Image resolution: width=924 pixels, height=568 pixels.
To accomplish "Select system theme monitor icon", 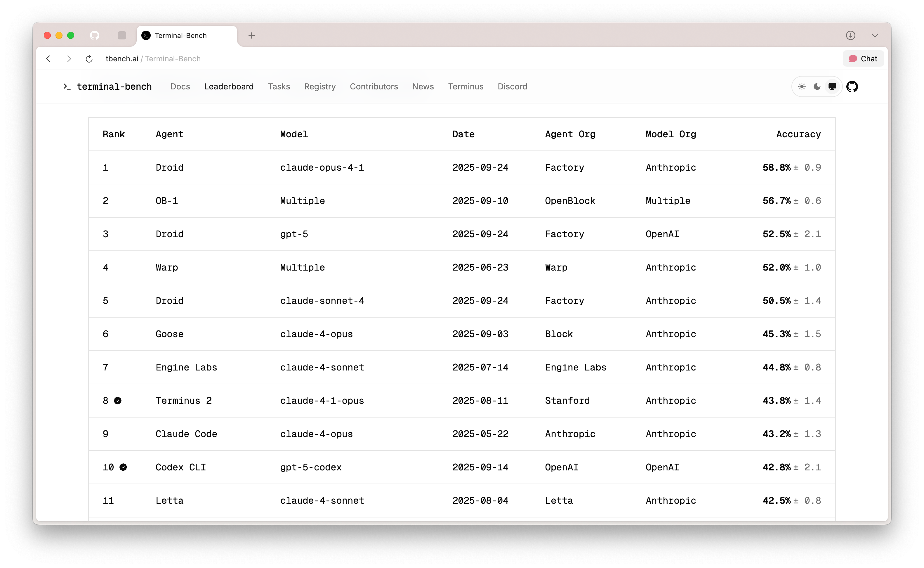I will pos(832,87).
